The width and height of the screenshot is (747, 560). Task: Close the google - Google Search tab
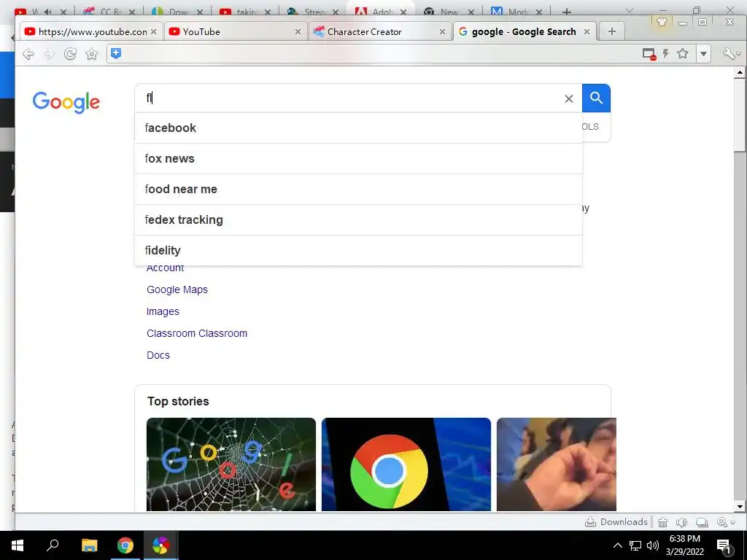[x=587, y=31]
